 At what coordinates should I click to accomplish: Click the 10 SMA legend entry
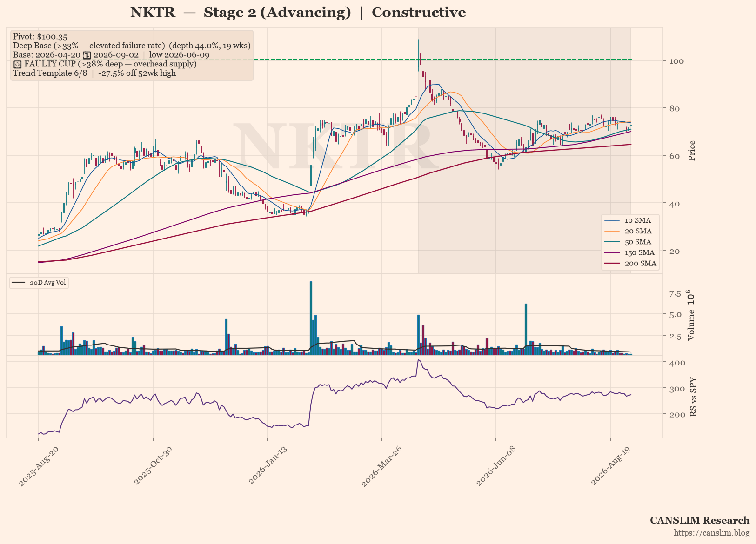[628, 220]
